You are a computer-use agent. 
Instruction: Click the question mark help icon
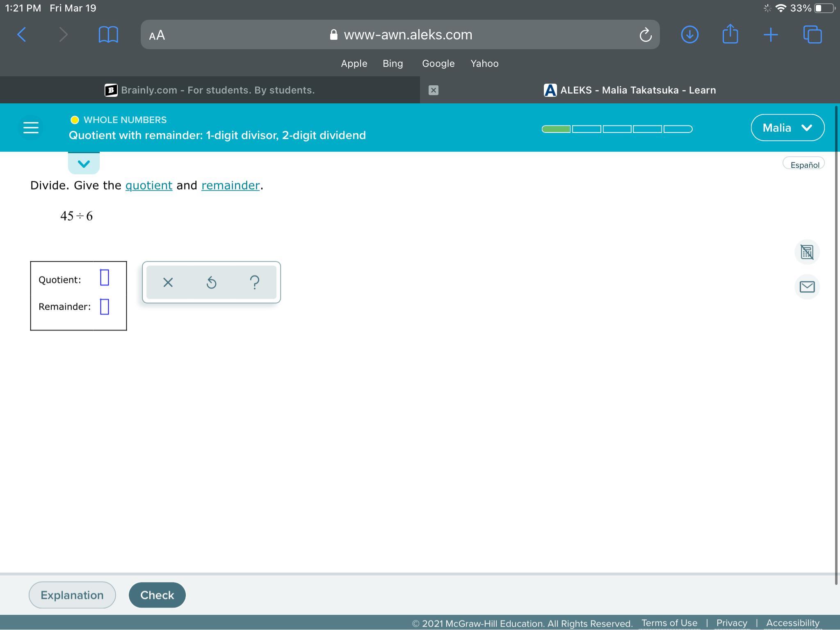[254, 282]
